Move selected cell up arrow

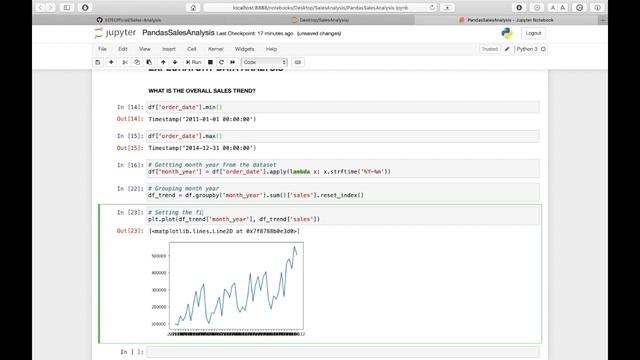(163, 62)
